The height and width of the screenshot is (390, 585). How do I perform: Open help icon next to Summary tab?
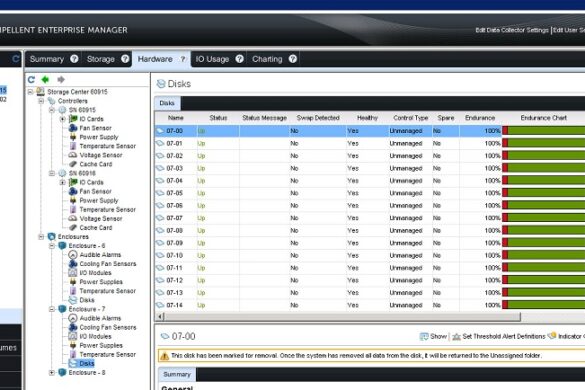(x=74, y=59)
